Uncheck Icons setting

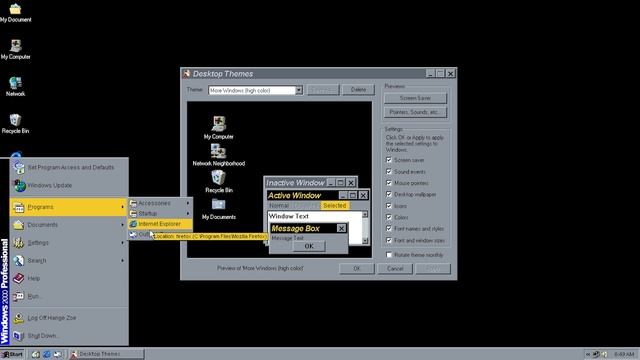(x=389, y=206)
